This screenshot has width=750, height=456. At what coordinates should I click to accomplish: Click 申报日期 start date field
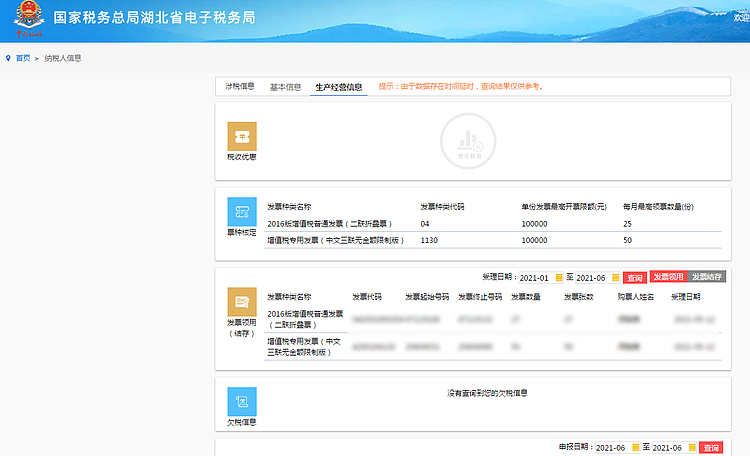[617, 447]
